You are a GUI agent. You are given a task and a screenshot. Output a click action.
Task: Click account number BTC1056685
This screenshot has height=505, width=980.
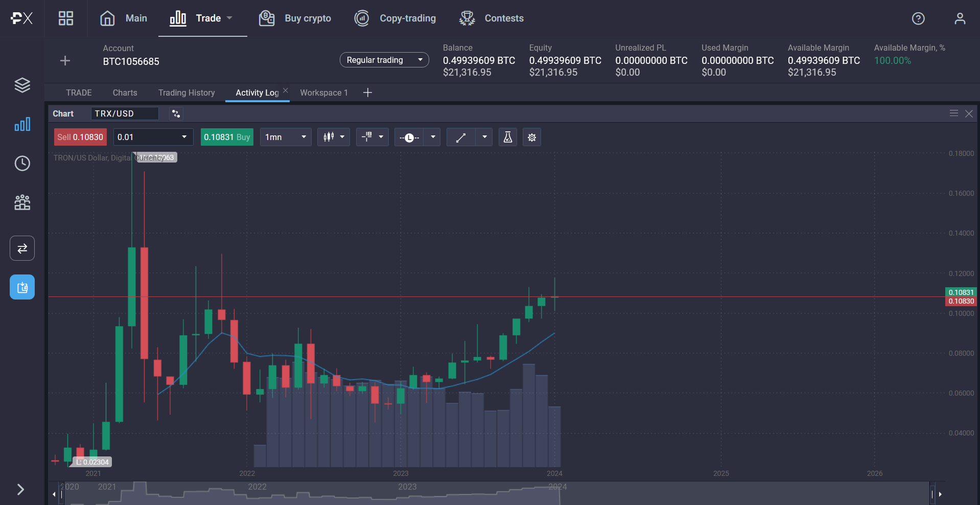tap(131, 61)
